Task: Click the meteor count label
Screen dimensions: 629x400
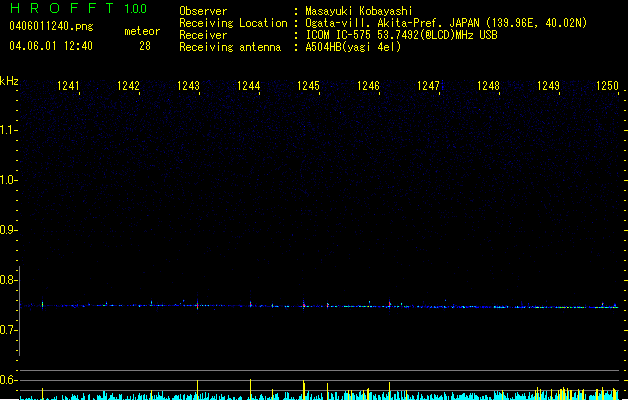Action: [x=142, y=31]
